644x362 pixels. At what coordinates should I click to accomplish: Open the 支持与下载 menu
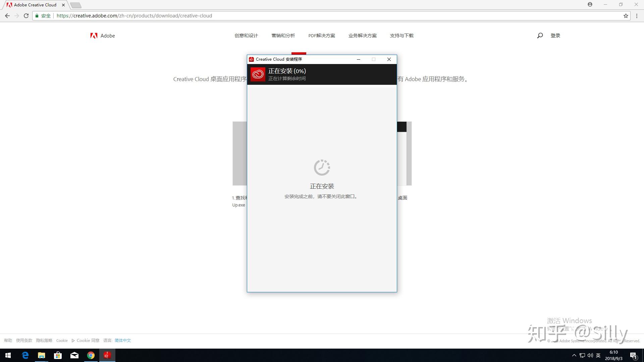tap(401, 36)
